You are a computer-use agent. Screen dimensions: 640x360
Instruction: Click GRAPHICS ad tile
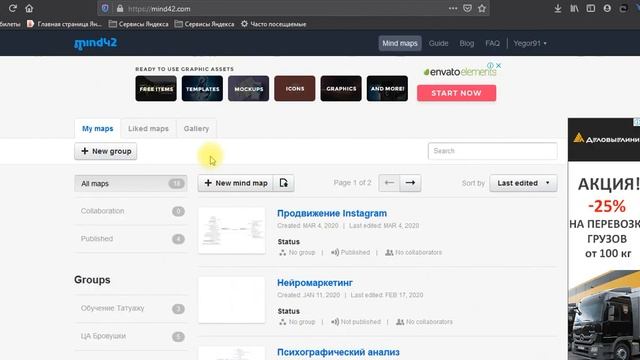coord(341,88)
